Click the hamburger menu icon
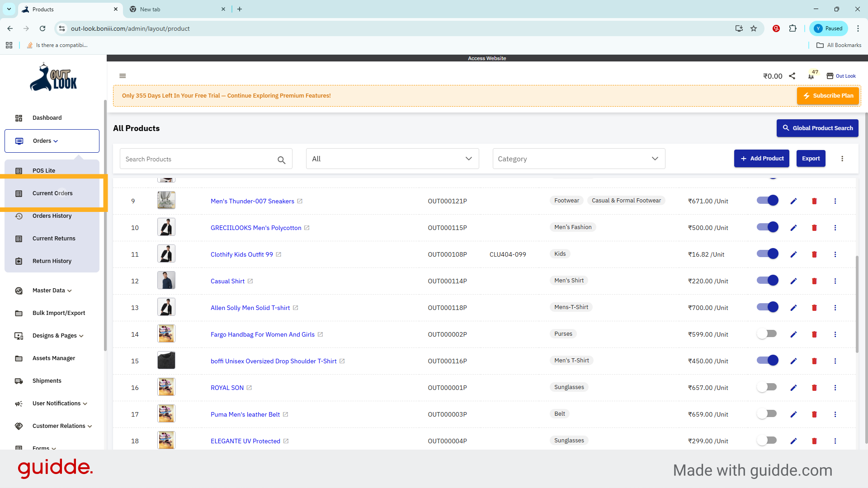Screen dimensions: 868x488 pos(123,76)
